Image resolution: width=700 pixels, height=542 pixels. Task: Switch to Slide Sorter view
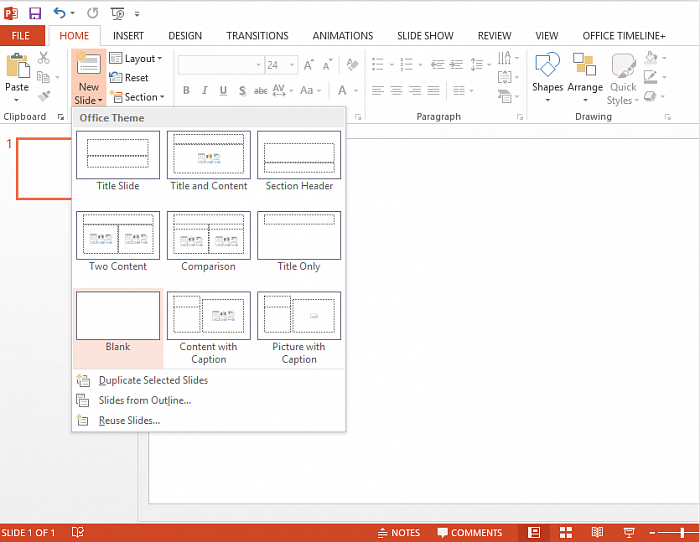(x=565, y=532)
